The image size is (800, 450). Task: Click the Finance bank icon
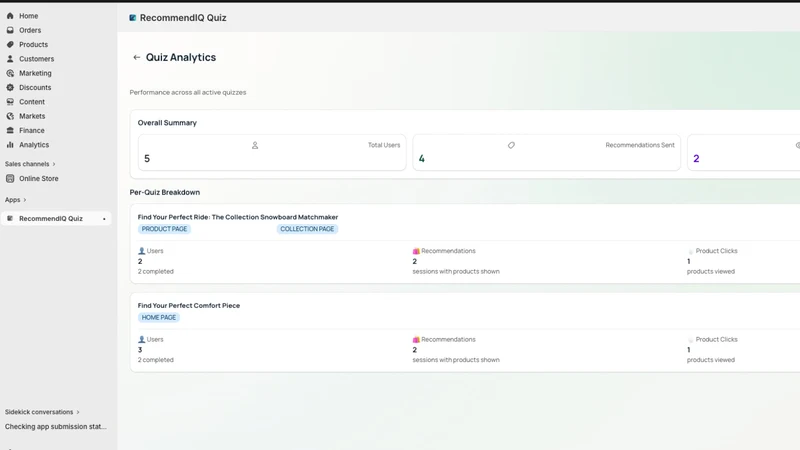[x=10, y=130]
